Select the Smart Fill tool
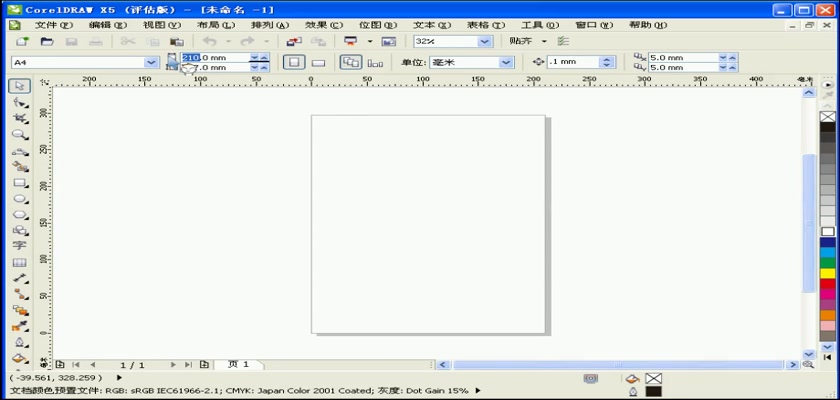 (20, 167)
